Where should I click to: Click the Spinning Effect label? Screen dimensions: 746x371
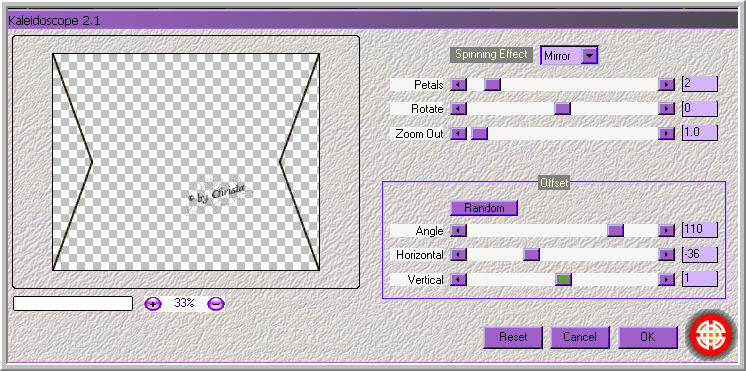(x=491, y=54)
